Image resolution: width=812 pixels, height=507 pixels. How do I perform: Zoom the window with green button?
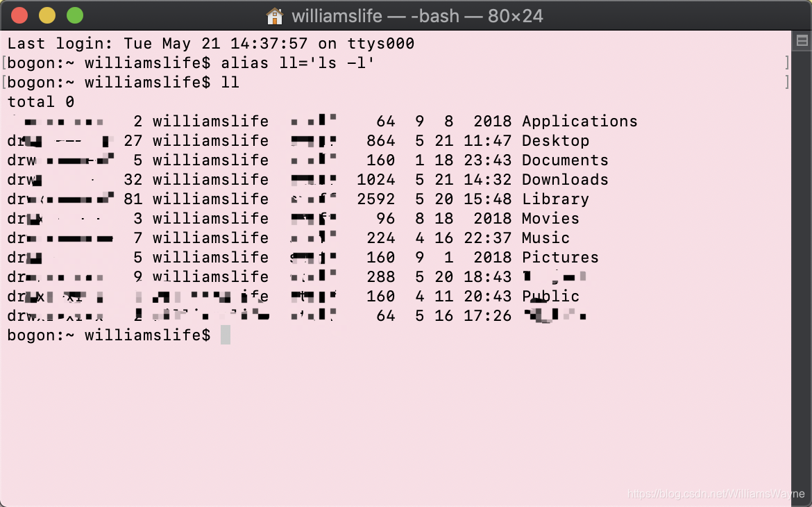[75, 15]
